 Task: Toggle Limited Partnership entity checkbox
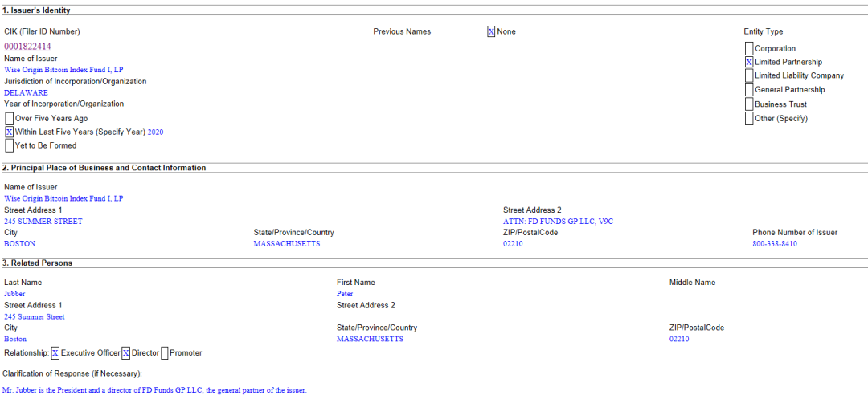[x=749, y=62]
